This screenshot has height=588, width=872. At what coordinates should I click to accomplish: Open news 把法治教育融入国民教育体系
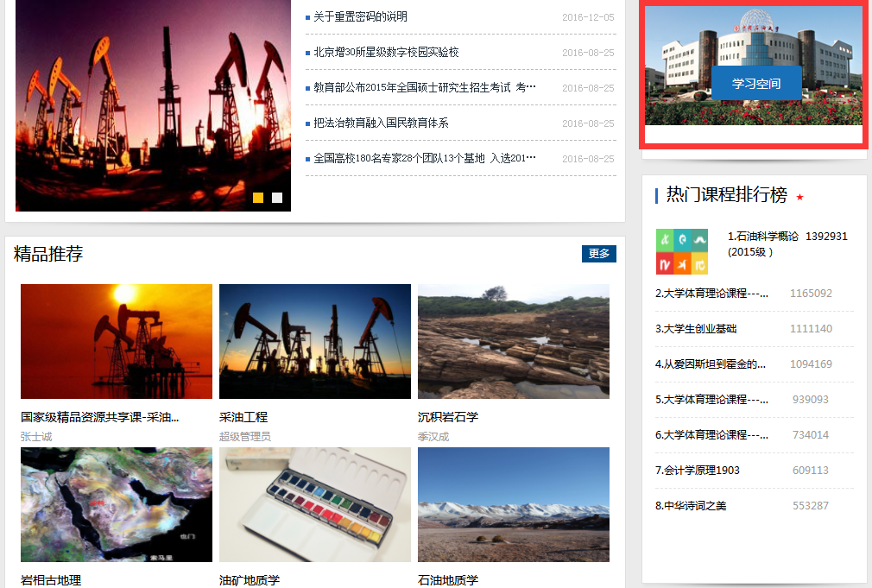click(381, 123)
